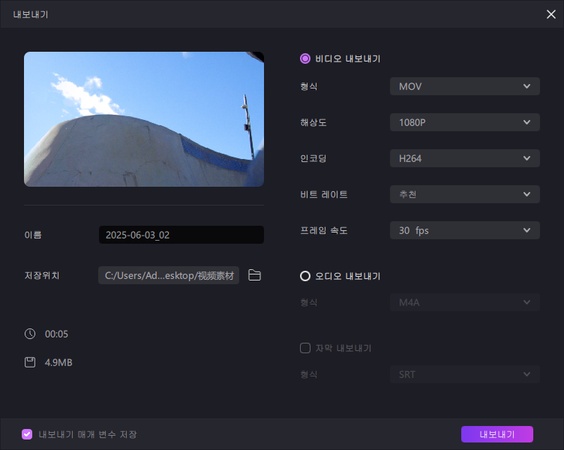This screenshot has width=564, height=450.
Task: Open the 1080P resolution dropdown
Action: (x=464, y=122)
